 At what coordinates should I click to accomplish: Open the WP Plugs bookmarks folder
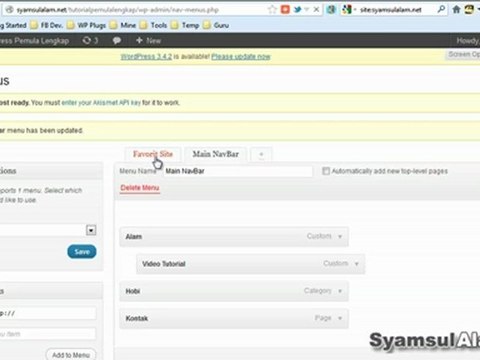click(x=86, y=25)
